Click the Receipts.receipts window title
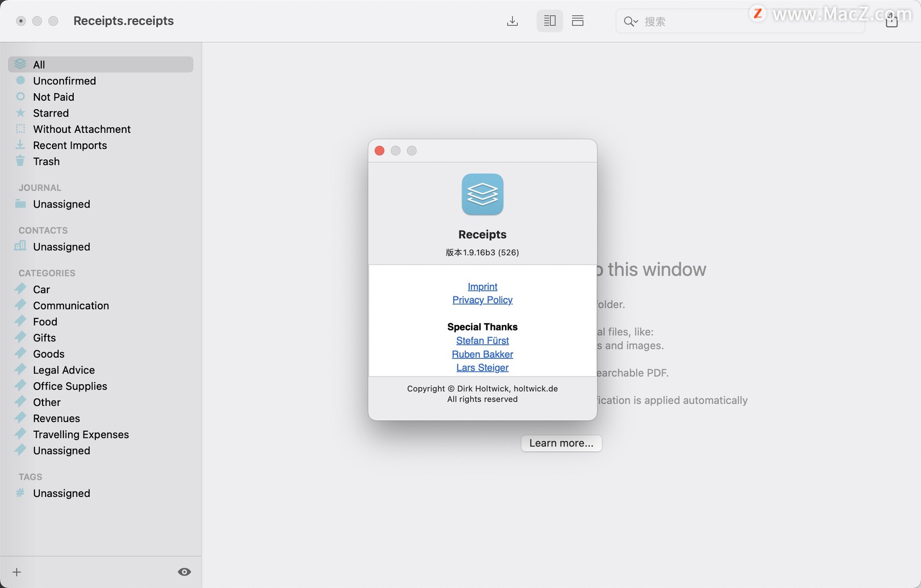This screenshot has height=588, width=921. tap(123, 21)
